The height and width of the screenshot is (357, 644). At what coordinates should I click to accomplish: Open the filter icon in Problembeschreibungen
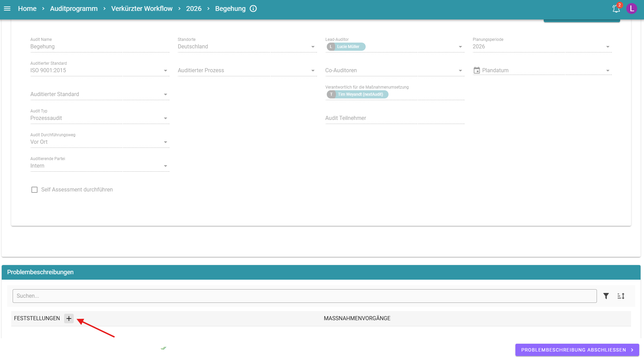[606, 296]
